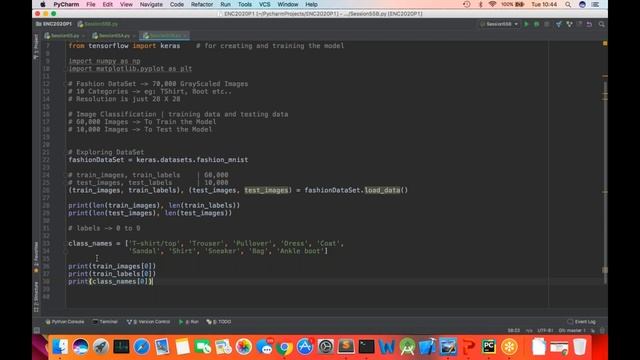Open FaceTime from the Dock

[x=203, y=347]
